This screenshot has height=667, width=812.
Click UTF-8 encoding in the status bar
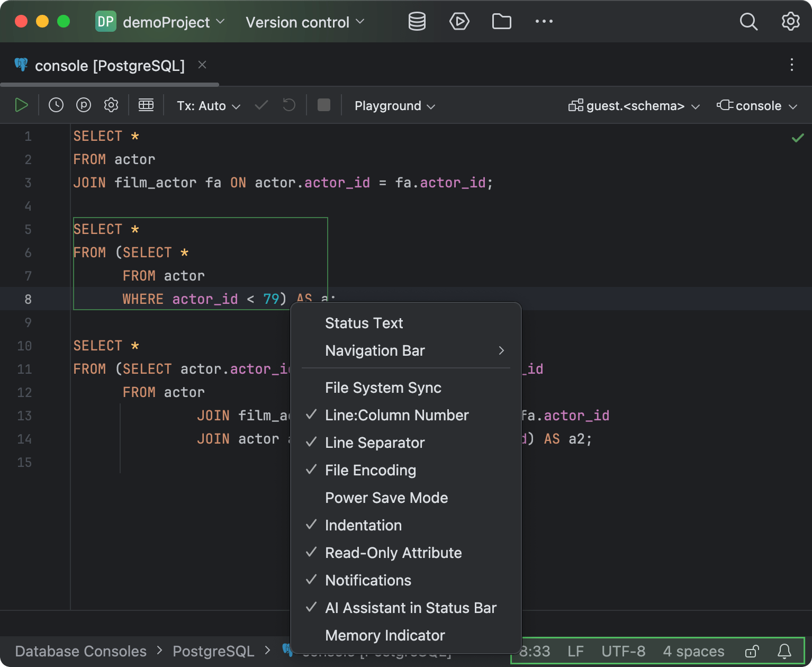coord(624,651)
